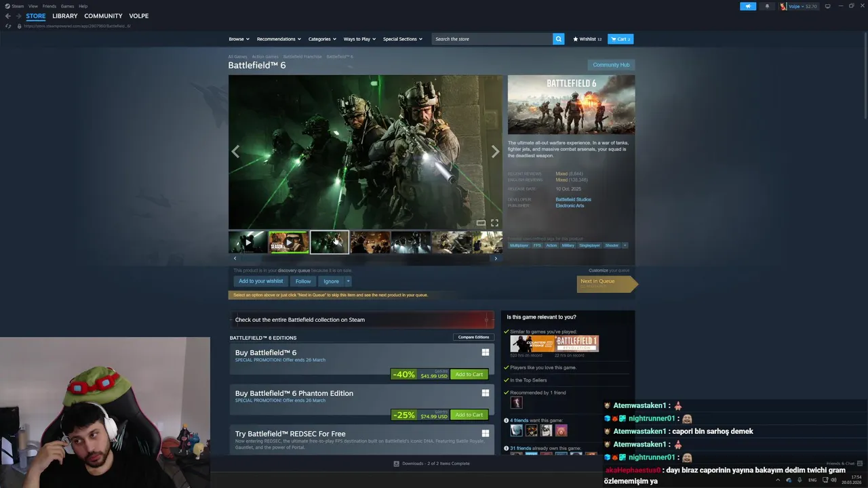
Task: Open the Games menu
Action: pos(67,6)
